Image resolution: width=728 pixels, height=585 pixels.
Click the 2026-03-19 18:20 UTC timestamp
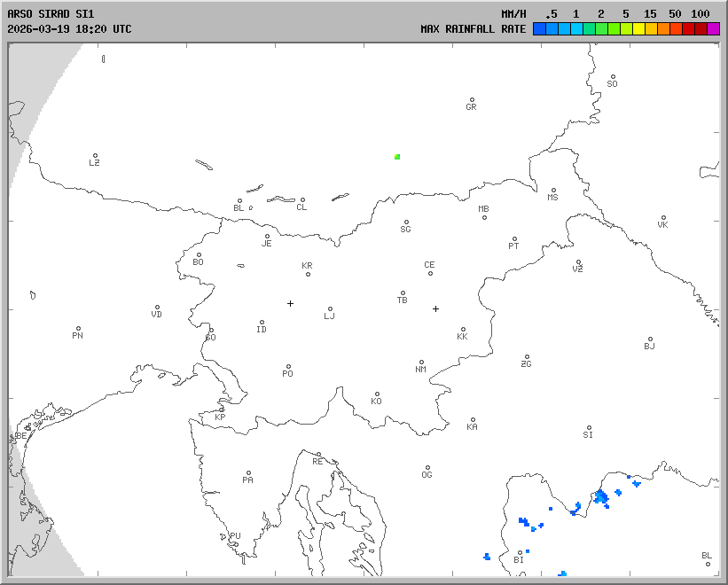pyautogui.click(x=69, y=29)
